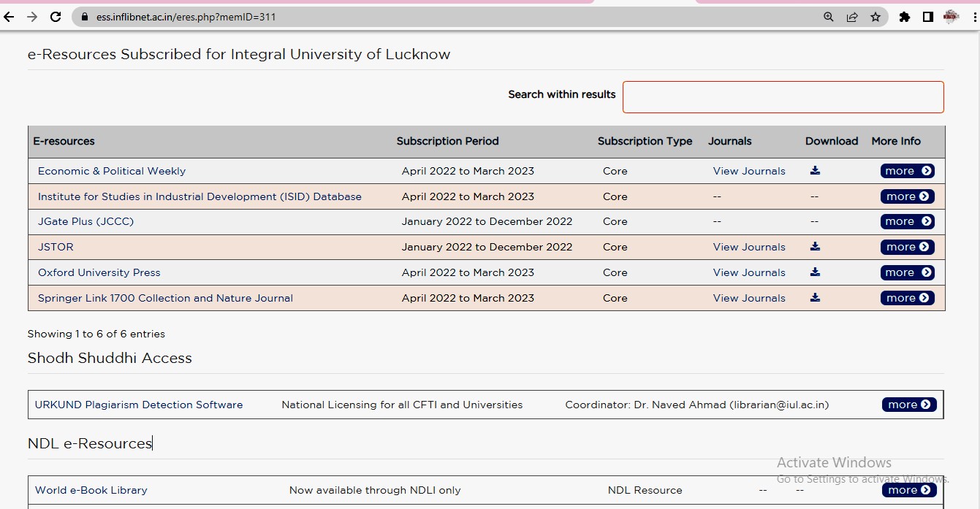Image resolution: width=980 pixels, height=509 pixels.
Task: Open the browser extensions puzzle icon
Action: 905,17
